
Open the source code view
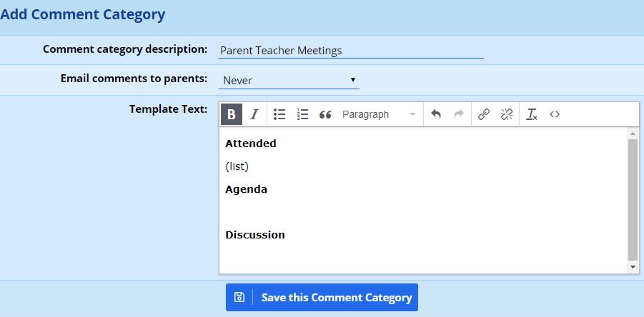pos(555,114)
